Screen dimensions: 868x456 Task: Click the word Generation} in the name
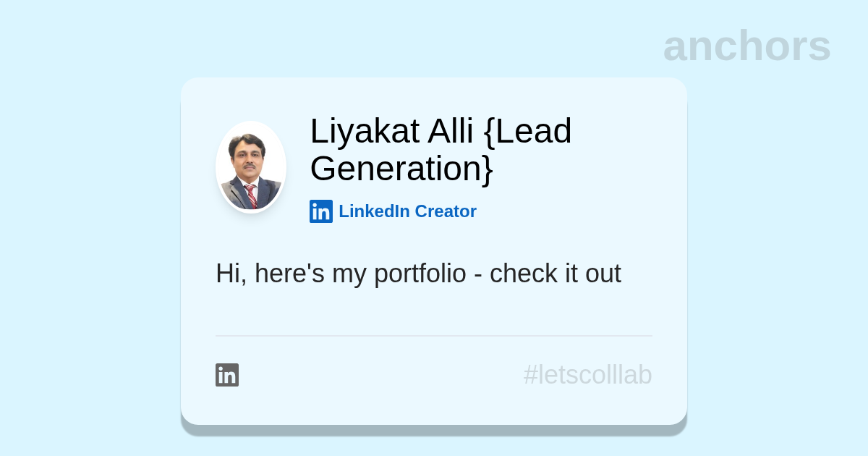pyautogui.click(x=401, y=169)
